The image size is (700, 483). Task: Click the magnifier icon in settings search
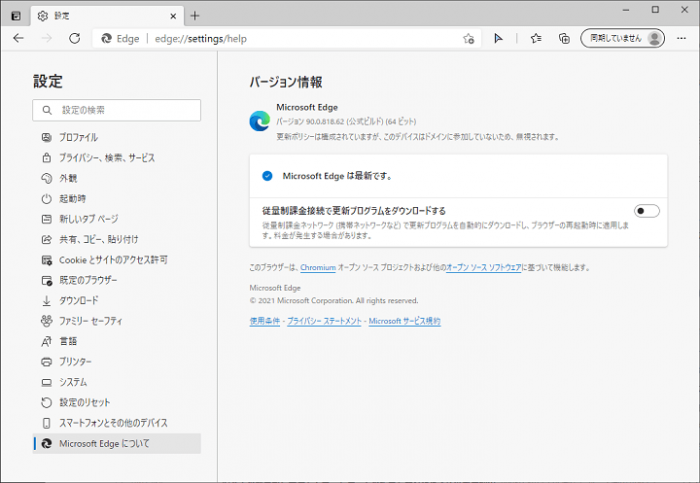click(x=47, y=110)
